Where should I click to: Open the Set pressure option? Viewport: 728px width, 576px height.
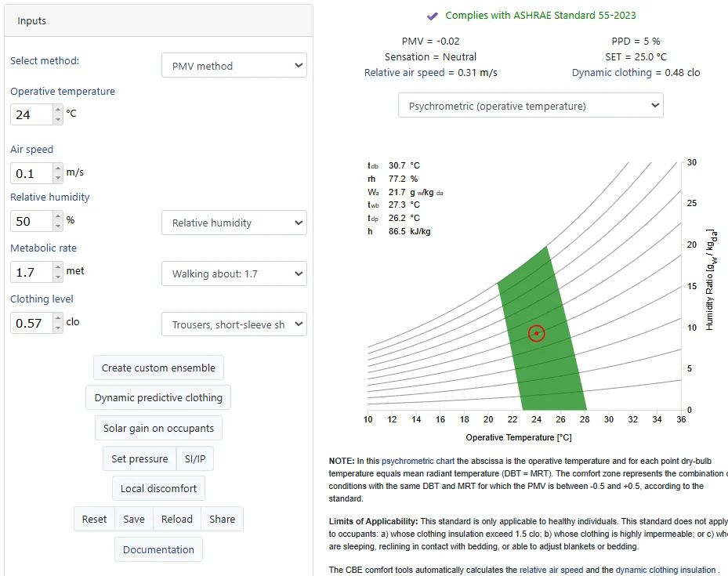(139, 458)
